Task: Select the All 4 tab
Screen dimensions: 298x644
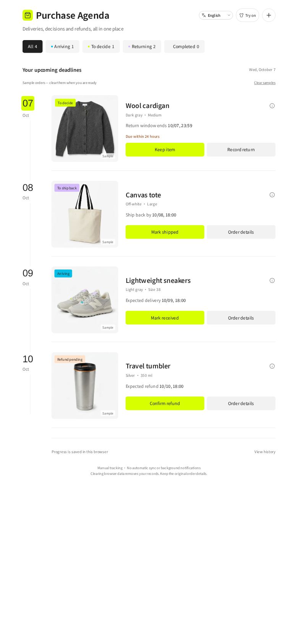Action: [x=32, y=47]
